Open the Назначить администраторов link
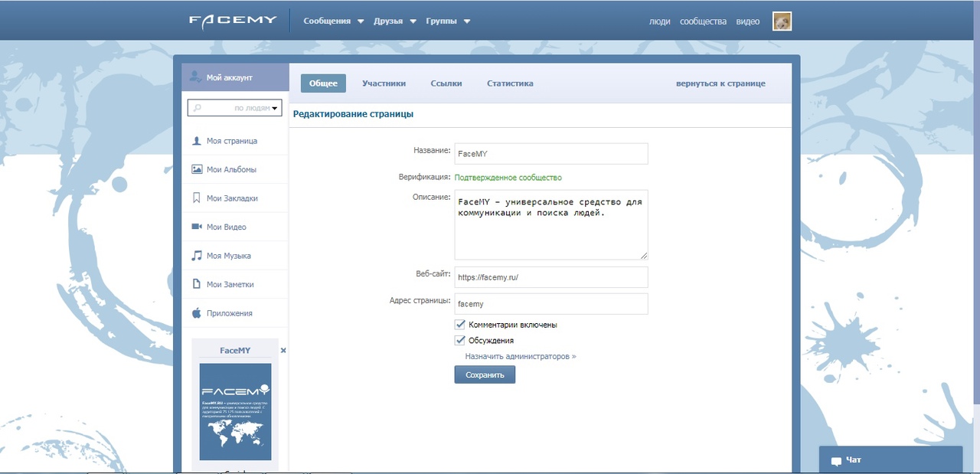This screenshot has width=980, height=474. click(520, 356)
